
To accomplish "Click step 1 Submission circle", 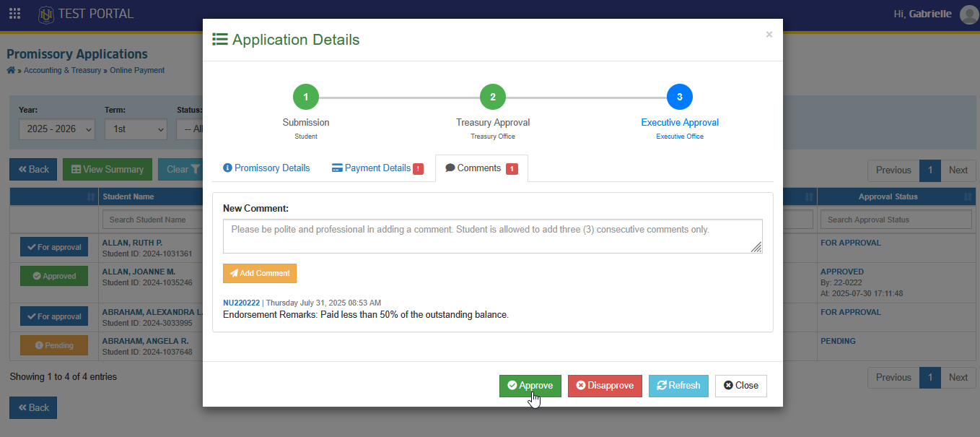I will (306, 97).
